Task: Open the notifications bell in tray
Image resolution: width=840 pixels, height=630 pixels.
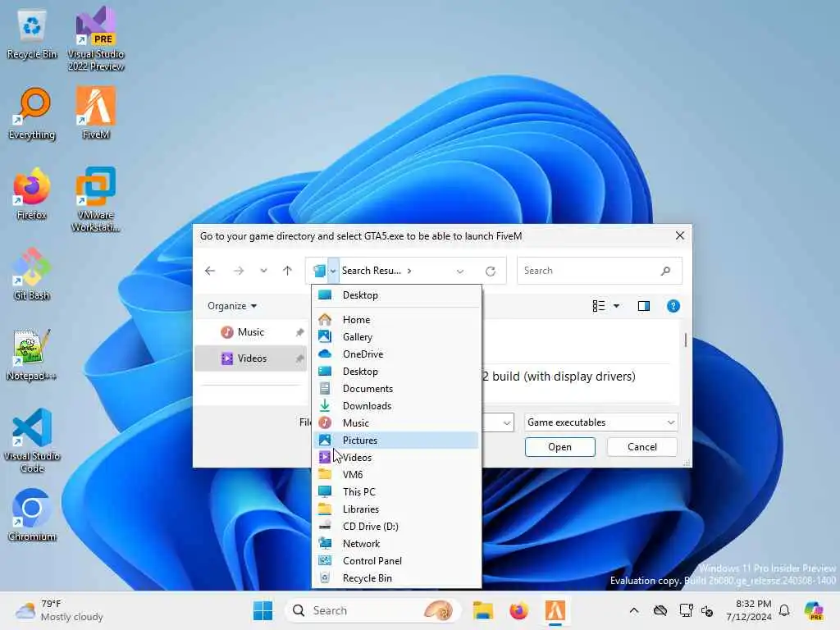Action: pos(784,610)
